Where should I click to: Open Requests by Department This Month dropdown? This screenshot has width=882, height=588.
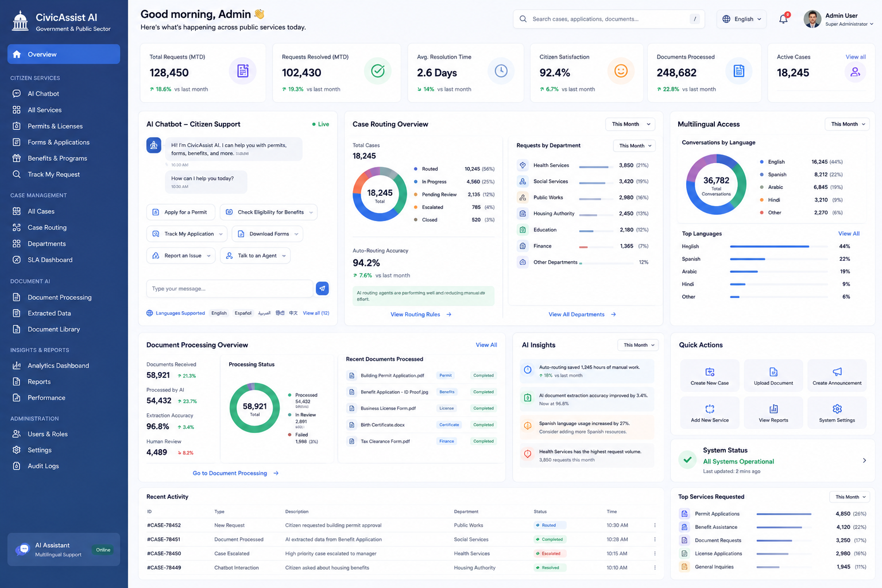[635, 146]
